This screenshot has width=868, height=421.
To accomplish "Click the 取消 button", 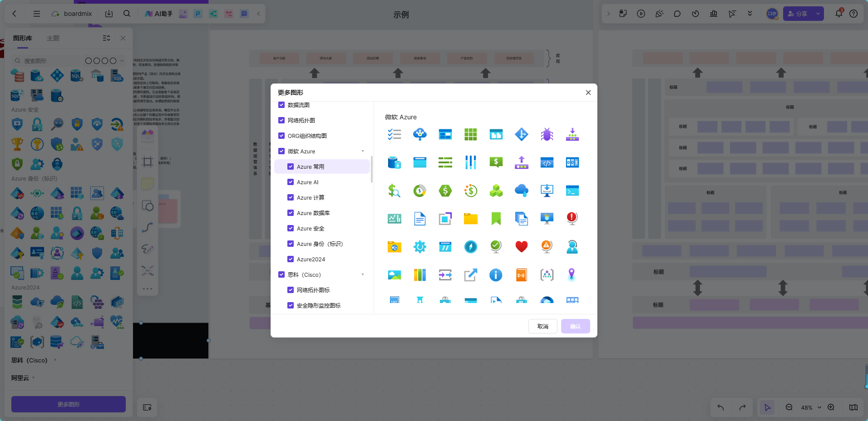I will (543, 326).
